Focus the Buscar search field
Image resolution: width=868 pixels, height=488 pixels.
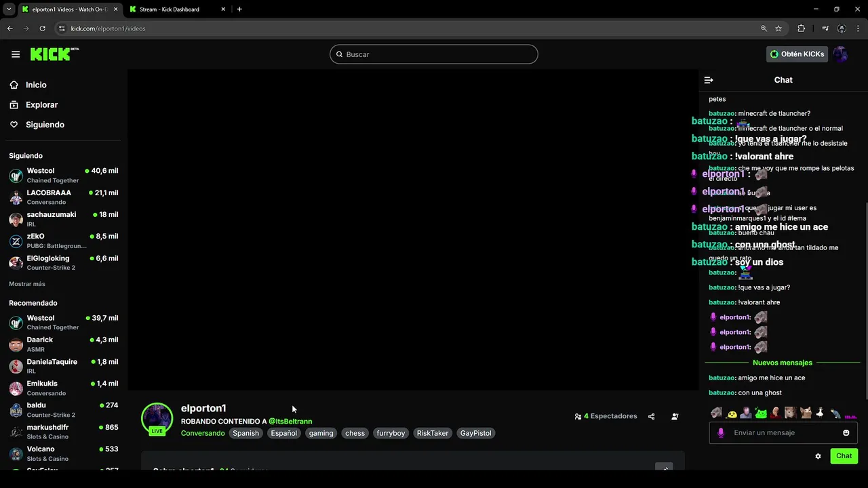[434, 54]
